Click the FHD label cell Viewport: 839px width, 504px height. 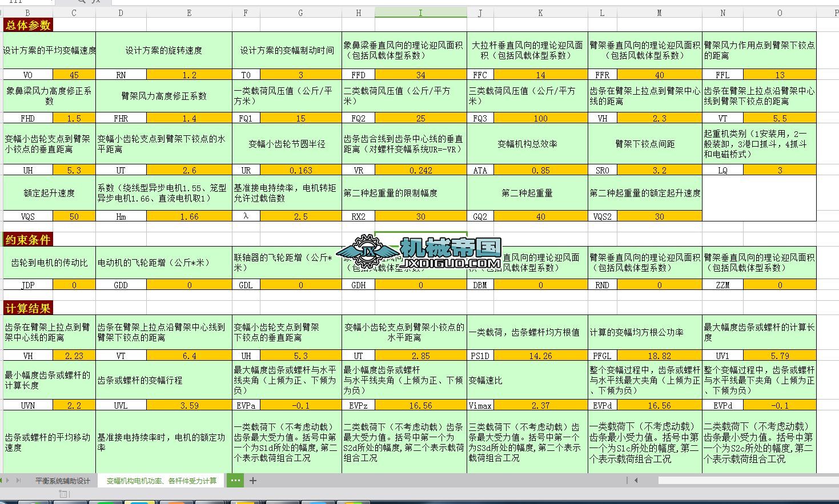pos(27,118)
